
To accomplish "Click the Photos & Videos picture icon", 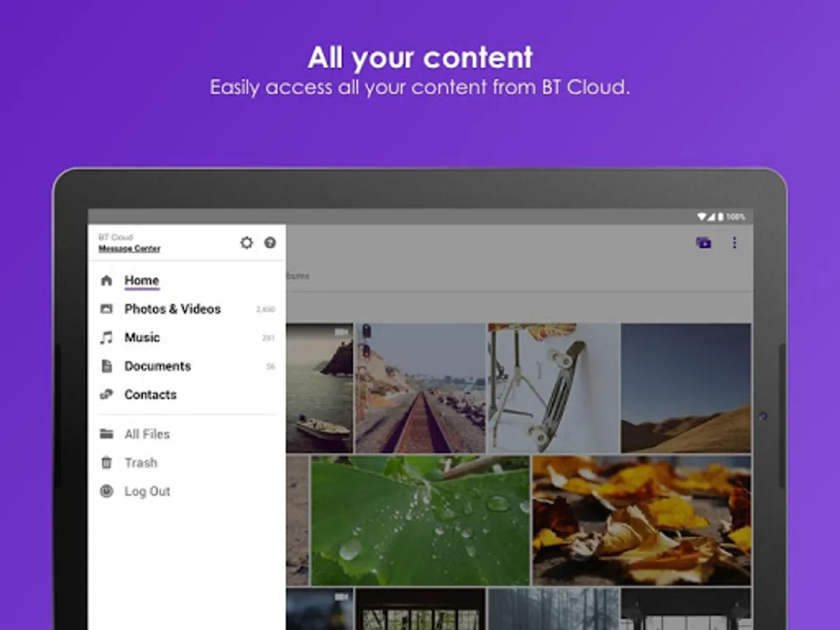I will 106,309.
